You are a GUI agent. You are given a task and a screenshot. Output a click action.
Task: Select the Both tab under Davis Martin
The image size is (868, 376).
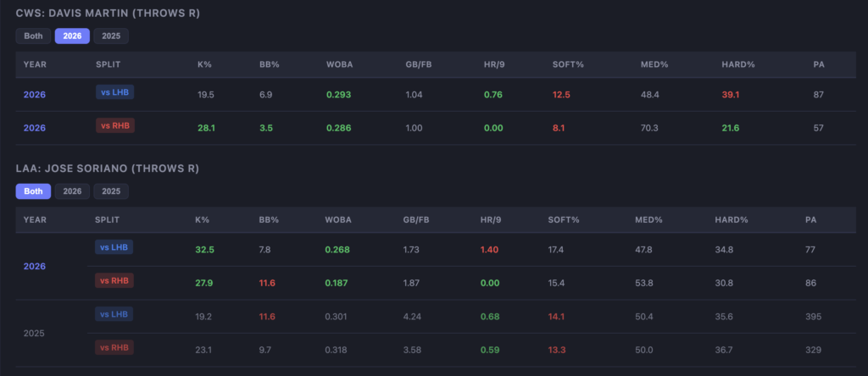(x=33, y=36)
